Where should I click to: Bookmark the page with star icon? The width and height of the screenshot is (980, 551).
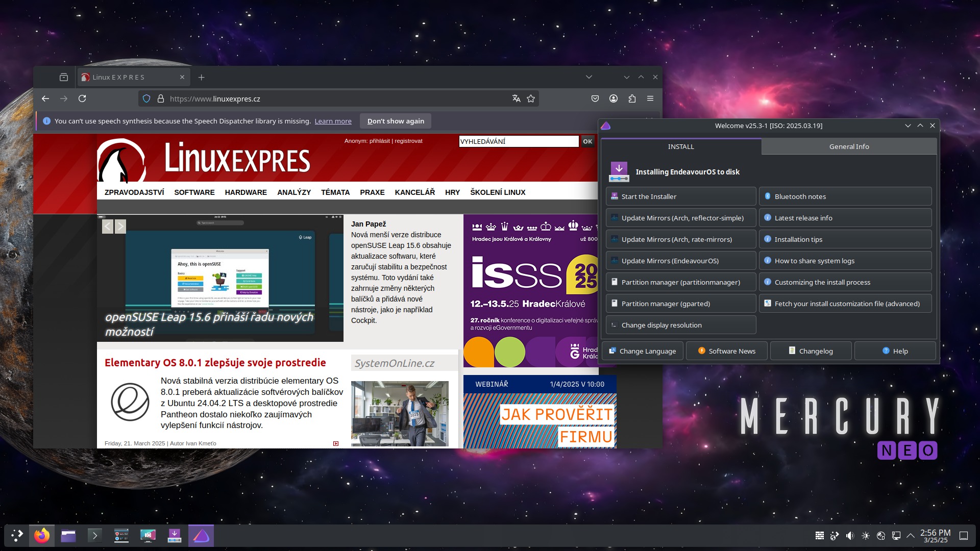point(531,98)
